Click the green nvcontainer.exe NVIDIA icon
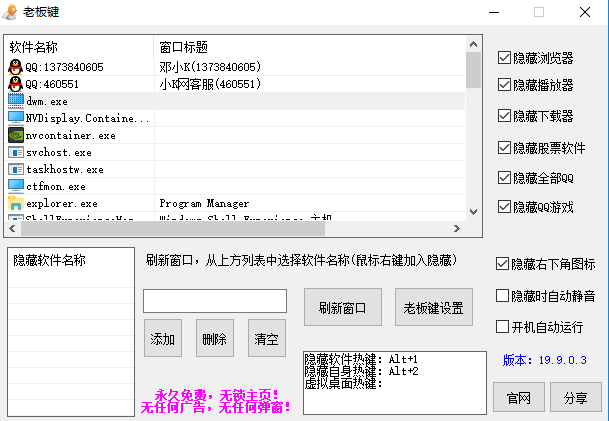The height and width of the screenshot is (421, 609). (16, 135)
